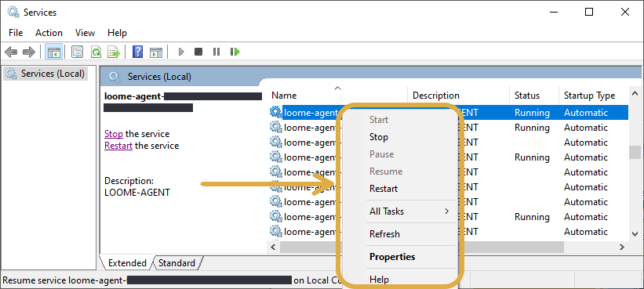Maximize the Services window
Viewport: 644px width, 289px height.
coord(589,13)
